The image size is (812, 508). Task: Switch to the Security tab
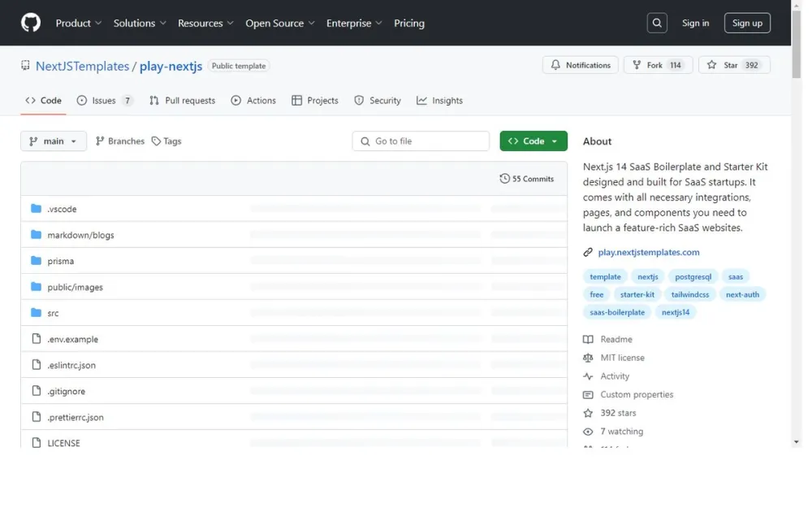378,101
